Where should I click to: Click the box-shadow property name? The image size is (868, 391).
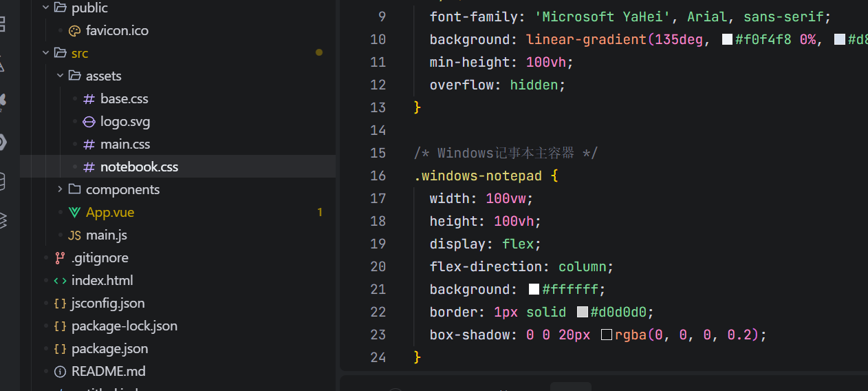(470, 335)
